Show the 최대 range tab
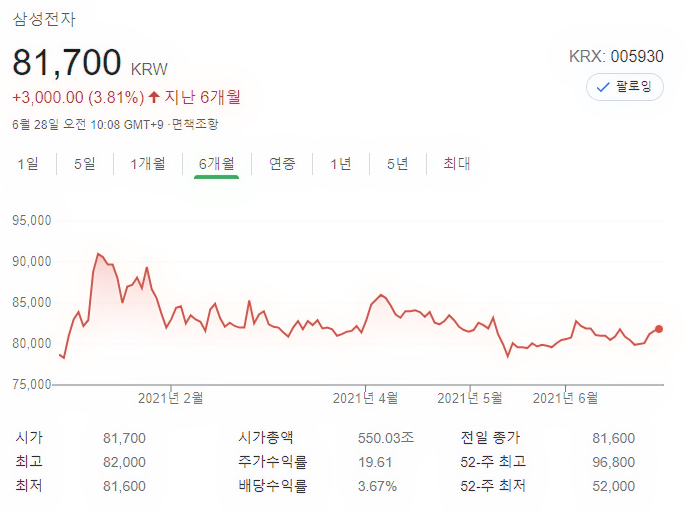Screen dimensions: 696x512 pyautogui.click(x=457, y=164)
